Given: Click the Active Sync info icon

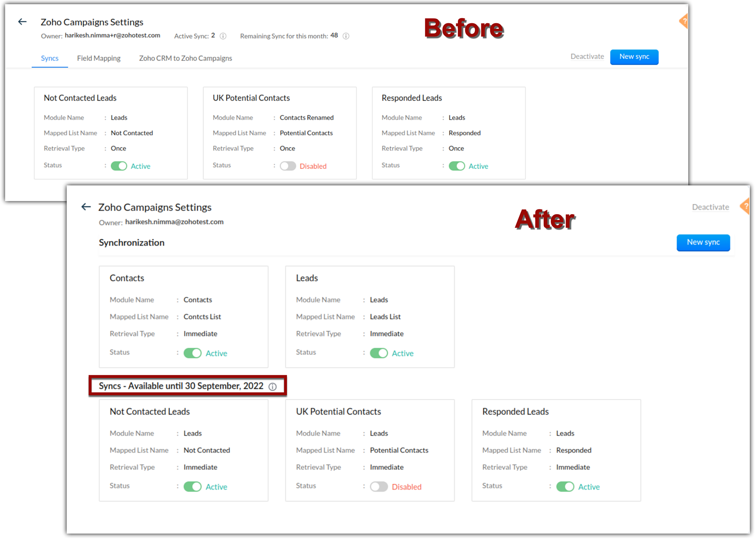Looking at the screenshot, I should pos(223,36).
